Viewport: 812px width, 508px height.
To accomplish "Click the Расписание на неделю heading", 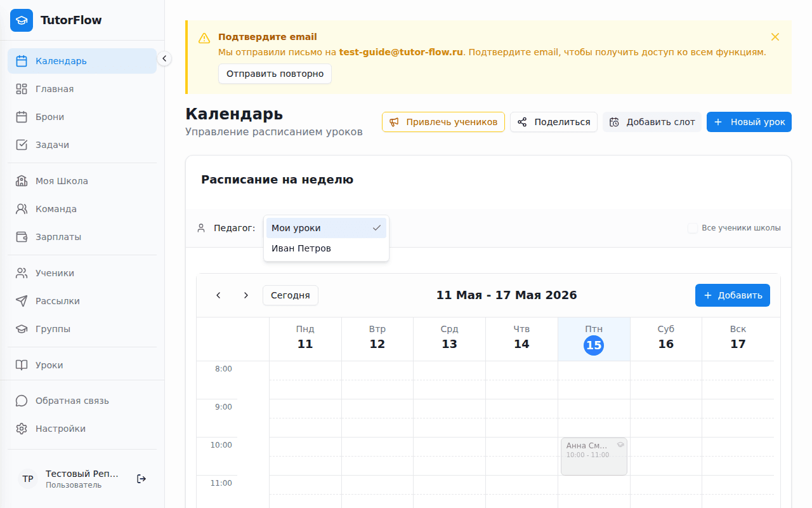I will point(277,180).
